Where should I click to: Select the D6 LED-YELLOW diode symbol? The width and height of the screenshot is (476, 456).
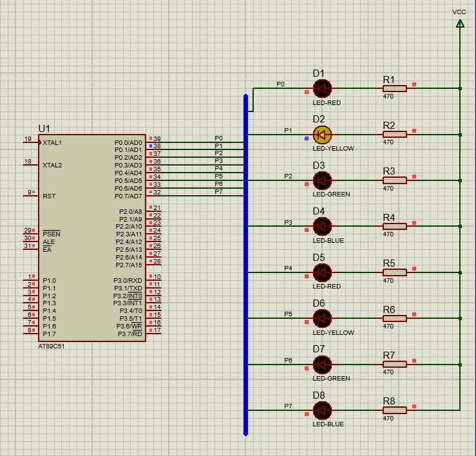322,318
